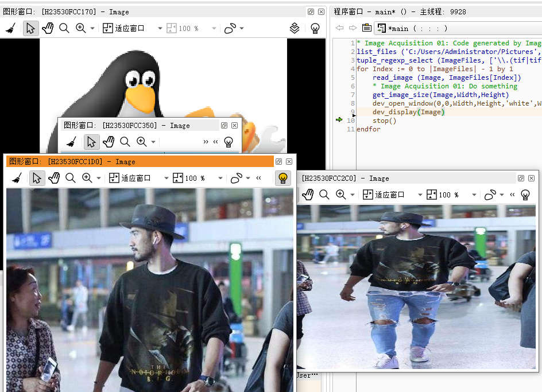
Task: Click fit-window icon in FCC2C0 window
Action: tap(368, 195)
